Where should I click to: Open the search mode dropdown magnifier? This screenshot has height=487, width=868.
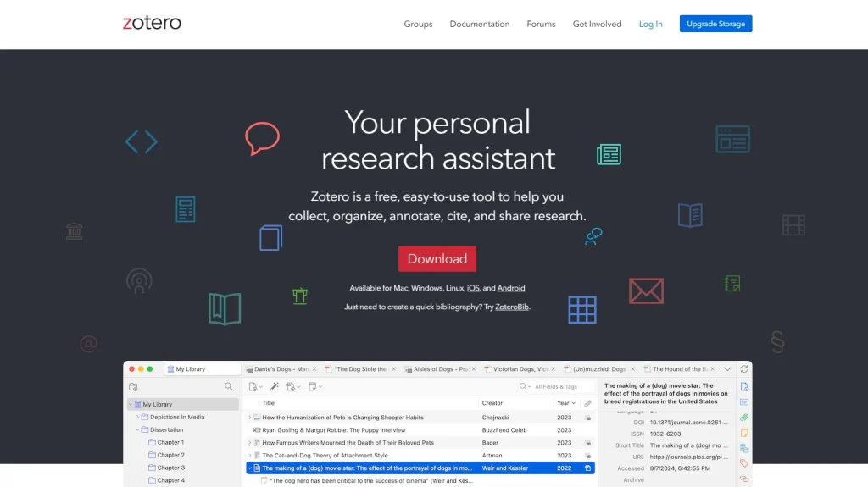click(x=525, y=387)
